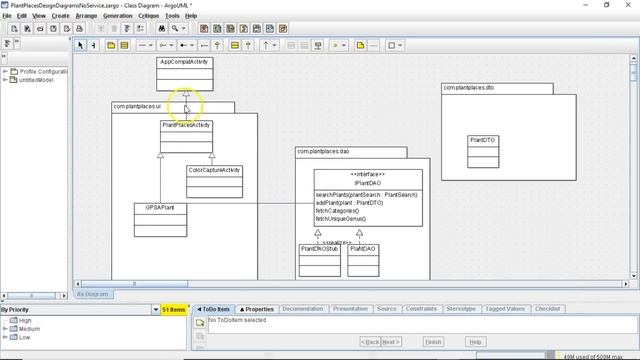Create a new Class diagram
This screenshot has height=360, width=640.
tap(217, 29)
